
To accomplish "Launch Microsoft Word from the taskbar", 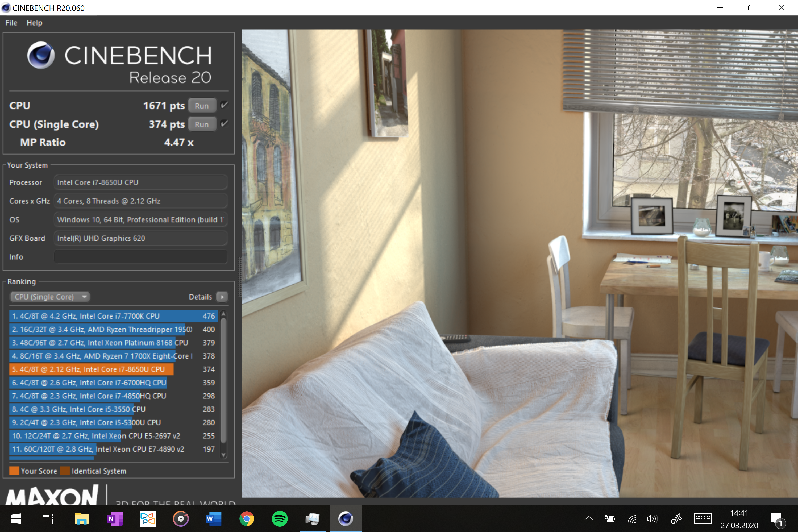I will pyautogui.click(x=214, y=518).
